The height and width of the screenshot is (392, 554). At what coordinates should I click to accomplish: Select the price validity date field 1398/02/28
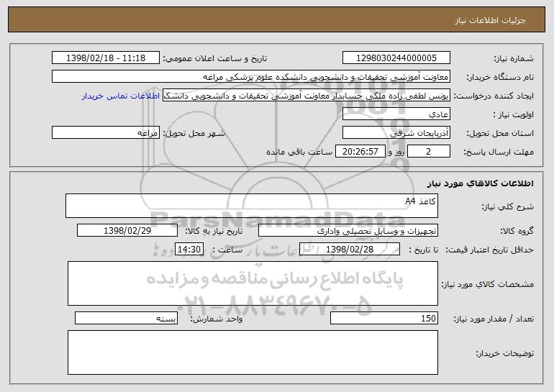[x=350, y=250]
